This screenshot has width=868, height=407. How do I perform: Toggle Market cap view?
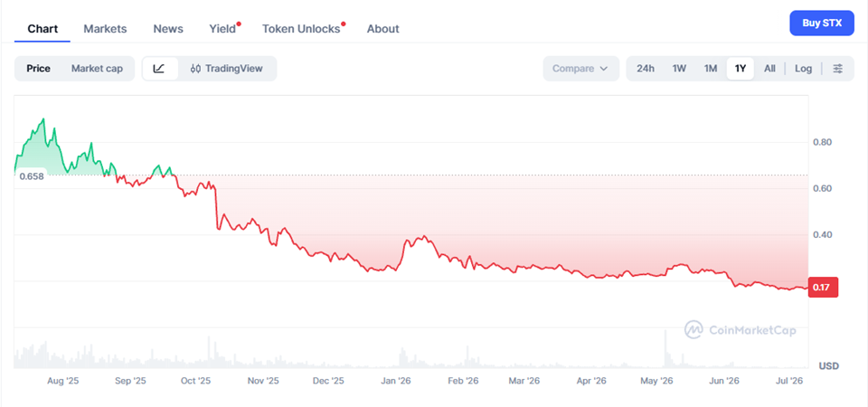[x=97, y=69]
